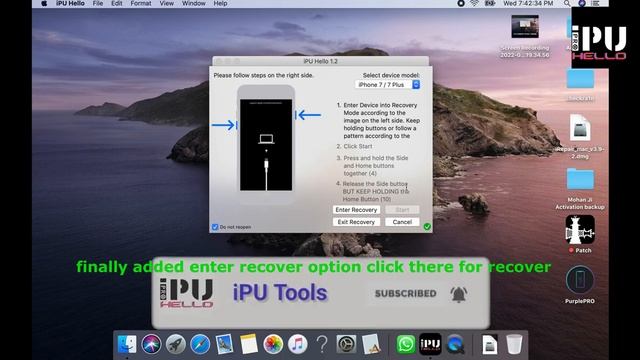Viewport: 640px width, 360px height.
Task: Click the Siri menu bar icon
Action: (x=582, y=3)
